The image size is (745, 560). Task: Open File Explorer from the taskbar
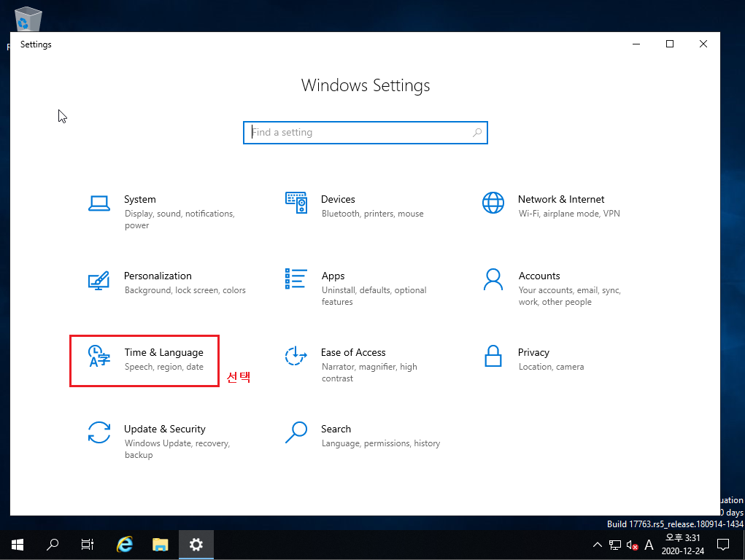(x=160, y=545)
